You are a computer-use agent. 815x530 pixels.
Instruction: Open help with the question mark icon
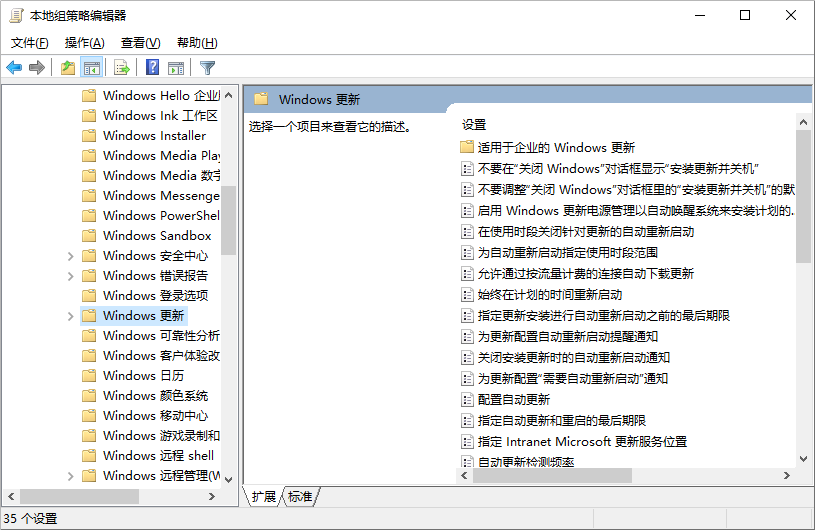[152, 68]
